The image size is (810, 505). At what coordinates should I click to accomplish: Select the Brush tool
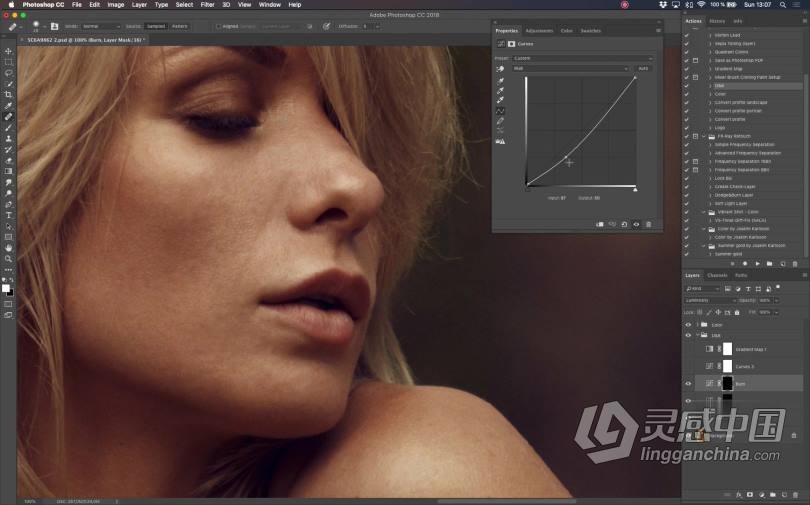pyautogui.click(x=8, y=128)
